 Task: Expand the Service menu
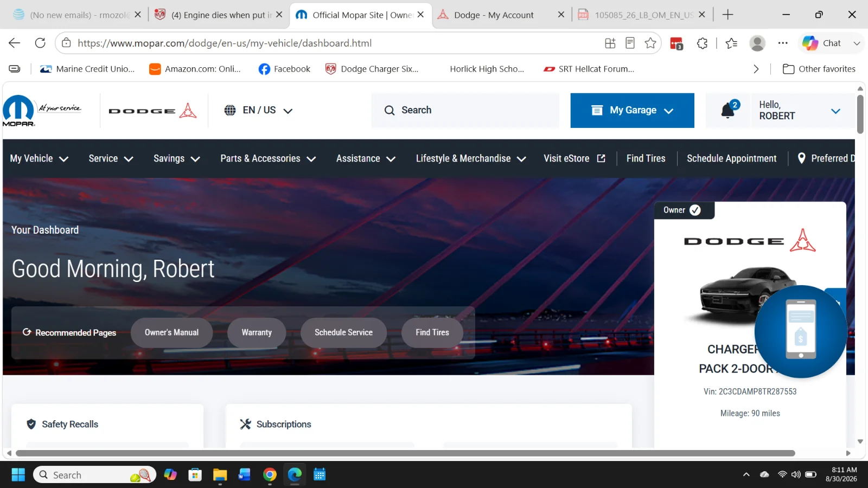click(x=111, y=158)
